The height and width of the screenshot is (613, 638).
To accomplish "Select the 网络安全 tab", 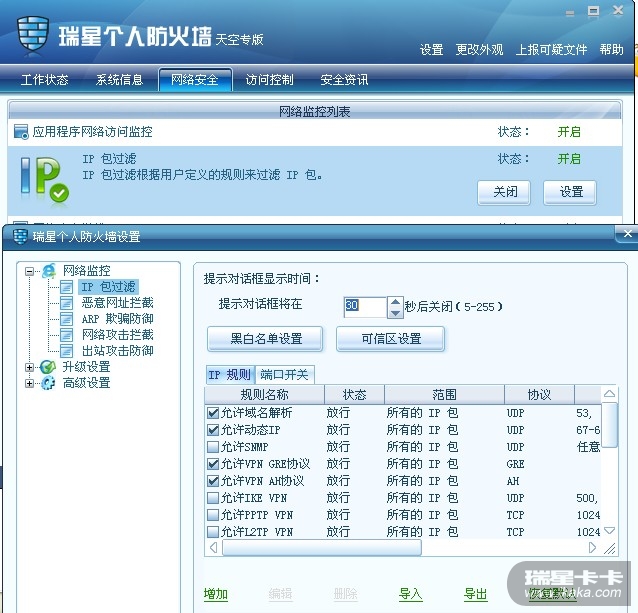I will [195, 80].
